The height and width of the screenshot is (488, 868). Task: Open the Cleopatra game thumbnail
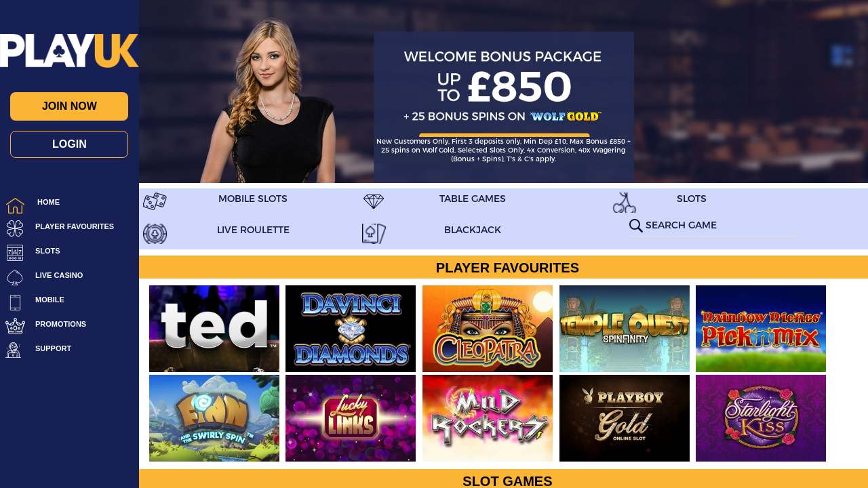[x=488, y=329]
